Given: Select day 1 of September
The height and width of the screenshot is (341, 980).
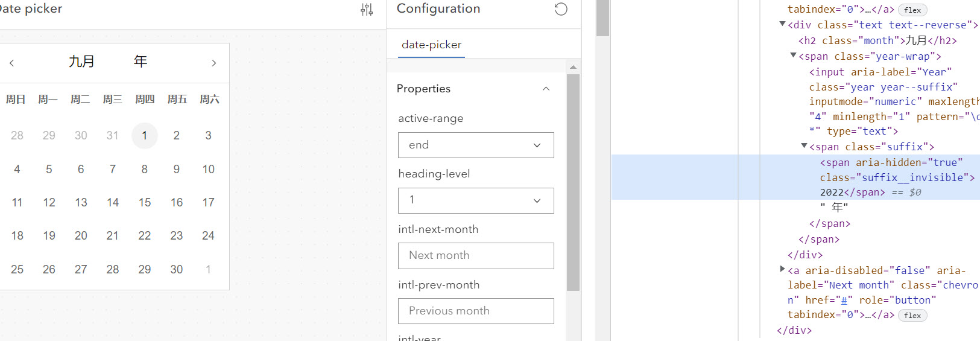Looking at the screenshot, I should tap(145, 136).
